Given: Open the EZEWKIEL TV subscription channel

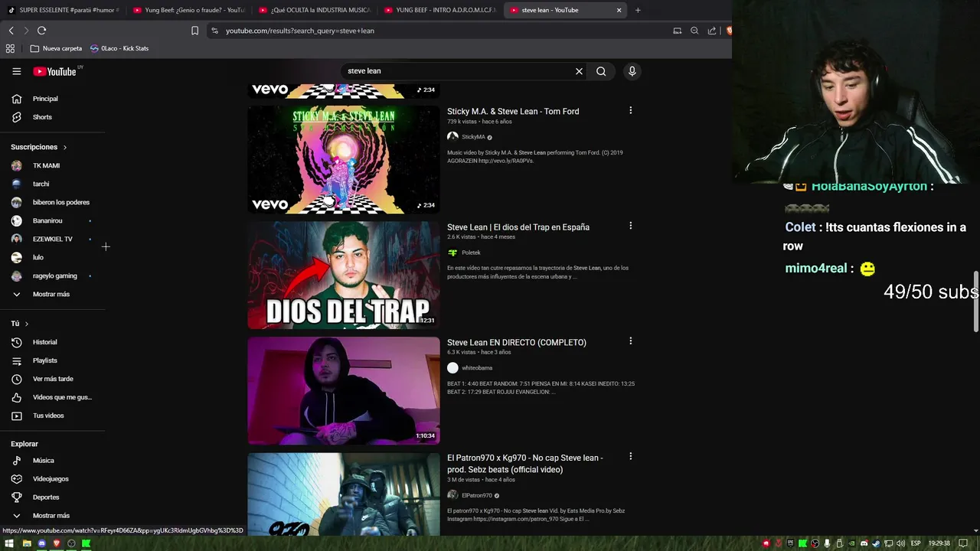Looking at the screenshot, I should pos(52,239).
